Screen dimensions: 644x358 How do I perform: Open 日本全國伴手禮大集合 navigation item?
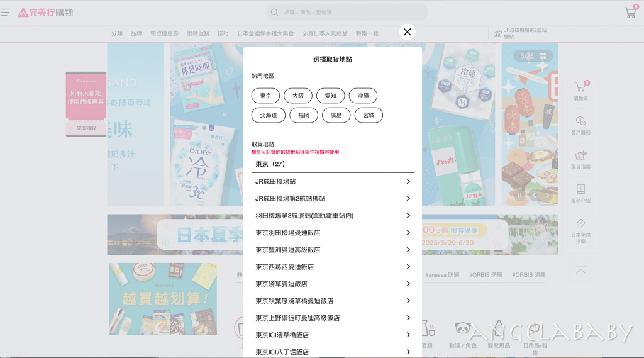click(x=266, y=33)
